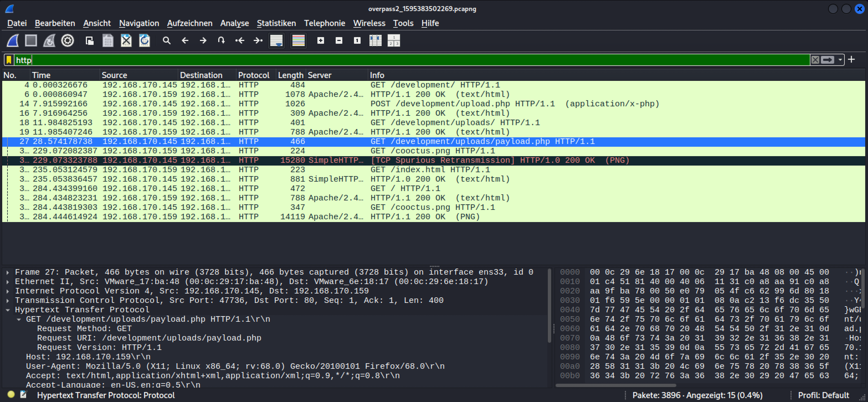Save the capture file
Image resolution: width=868 pixels, height=402 pixels.
click(x=108, y=41)
